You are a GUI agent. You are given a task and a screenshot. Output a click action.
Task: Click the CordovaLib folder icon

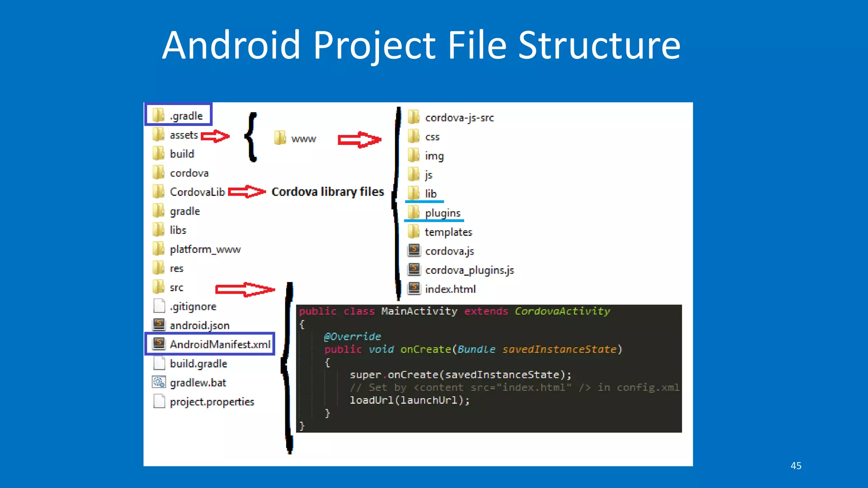pyautogui.click(x=159, y=191)
